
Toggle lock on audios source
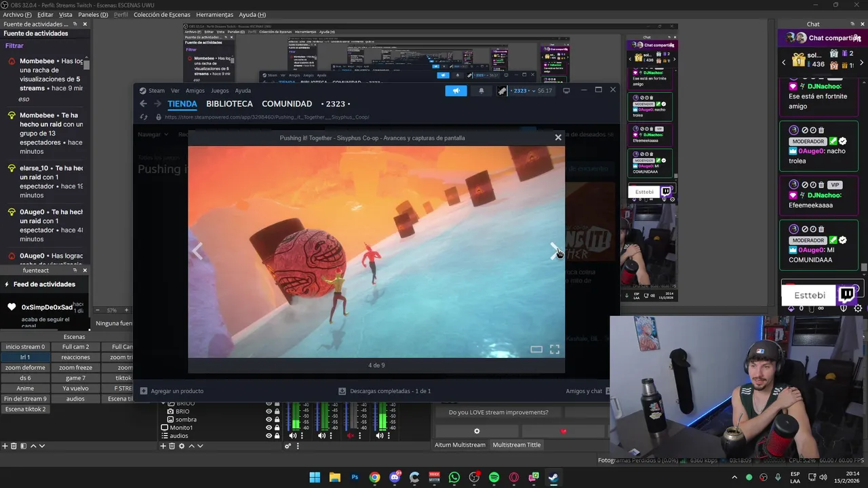pos(277,436)
